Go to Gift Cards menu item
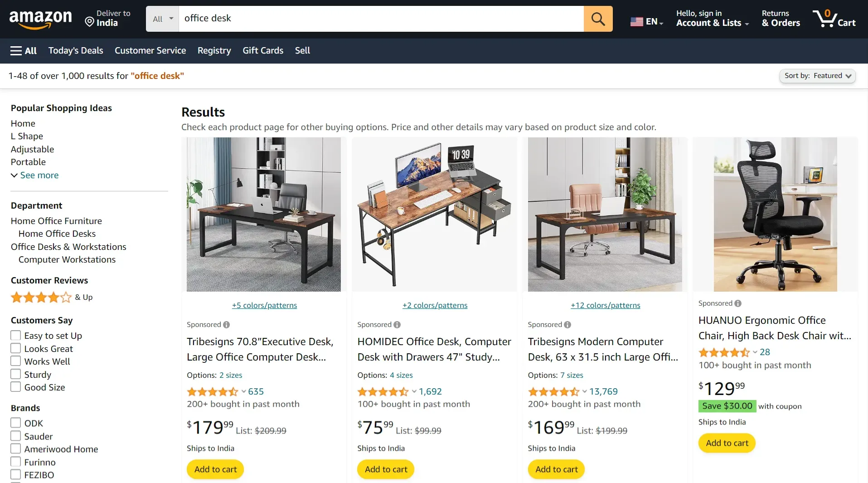This screenshot has width=868, height=483. (263, 51)
